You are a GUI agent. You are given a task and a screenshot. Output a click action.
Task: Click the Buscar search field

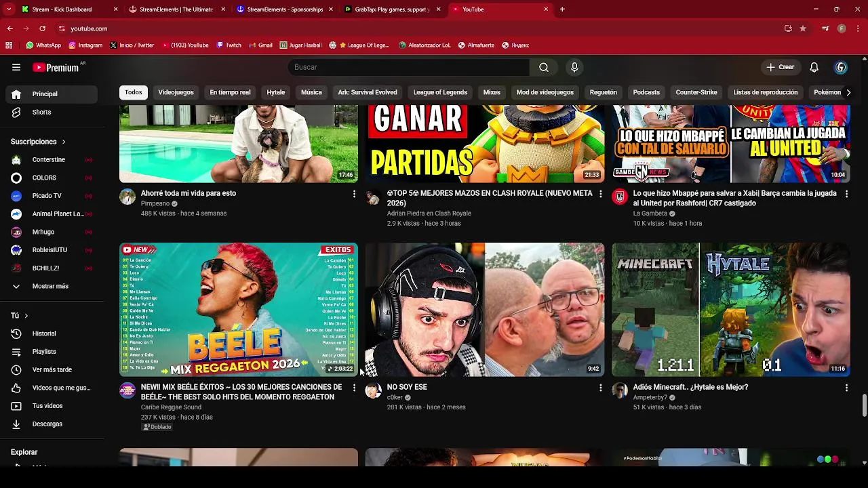coord(409,67)
